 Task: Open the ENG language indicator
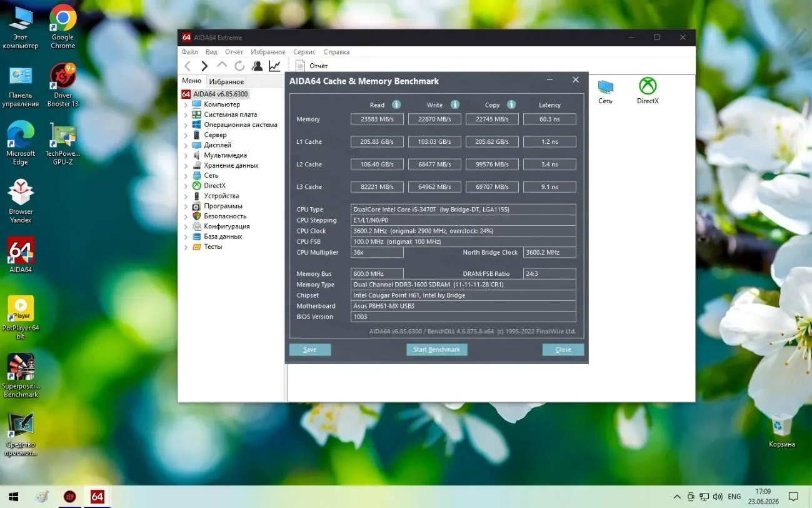[734, 497]
